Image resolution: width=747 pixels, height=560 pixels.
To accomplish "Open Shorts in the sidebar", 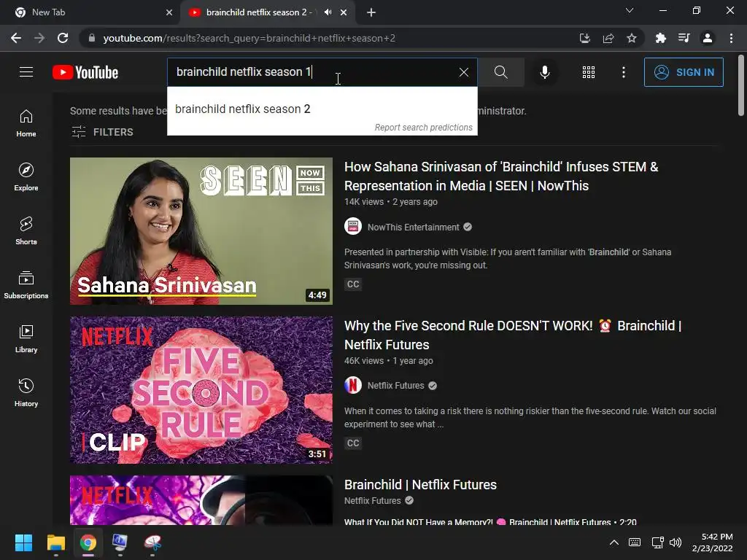I will (26, 231).
